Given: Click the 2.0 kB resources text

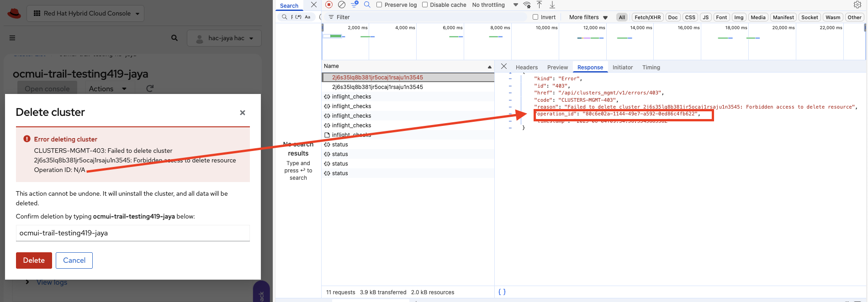Looking at the screenshot, I should click(433, 292).
